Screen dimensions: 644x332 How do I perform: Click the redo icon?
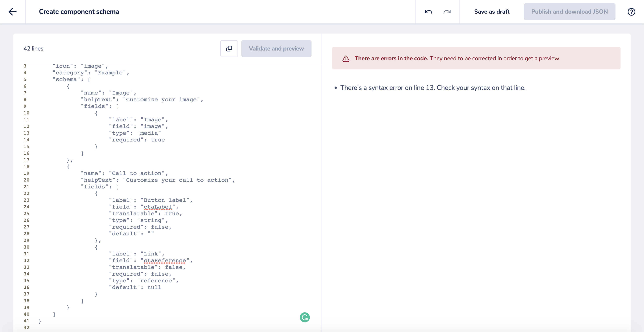(x=447, y=12)
